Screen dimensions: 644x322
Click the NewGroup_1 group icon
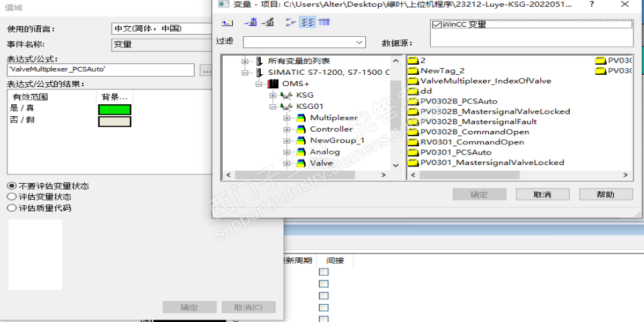coord(301,141)
